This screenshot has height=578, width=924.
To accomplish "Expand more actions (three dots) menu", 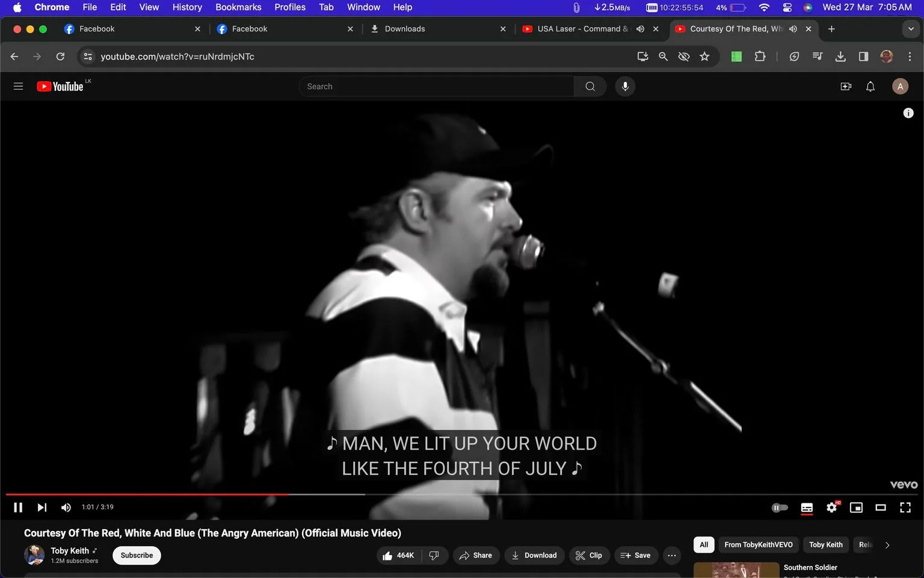I will coord(672,555).
